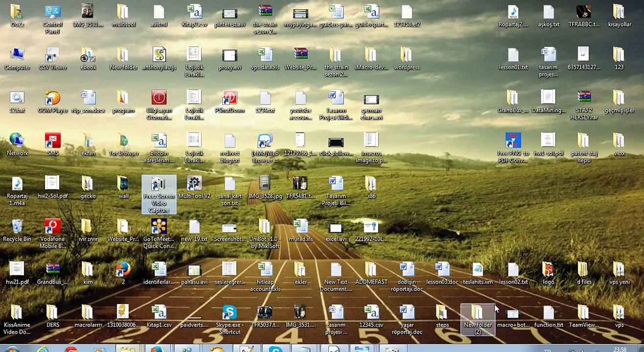Screen dimensions: 644x352
Task: Launch the MultiTool V2 application icon
Action: (194, 185)
